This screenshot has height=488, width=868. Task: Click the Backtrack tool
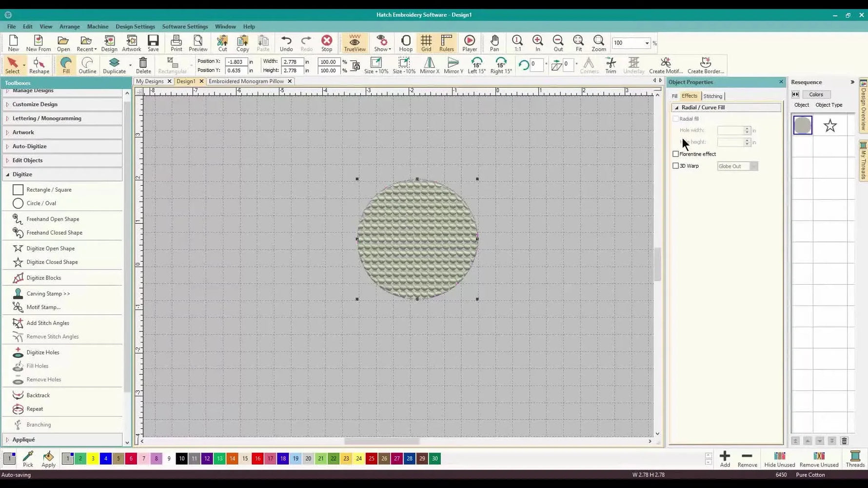coord(38,395)
